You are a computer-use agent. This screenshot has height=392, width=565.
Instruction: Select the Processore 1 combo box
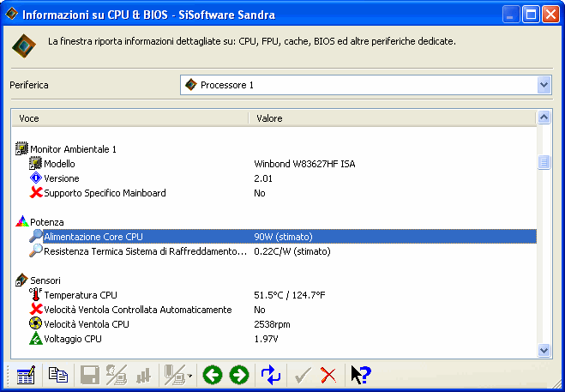tap(366, 85)
